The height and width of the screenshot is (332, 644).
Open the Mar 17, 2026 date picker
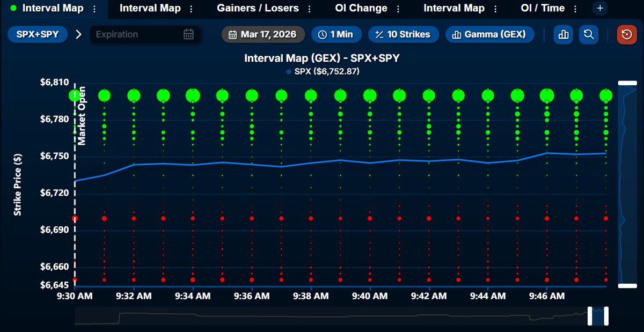[263, 34]
